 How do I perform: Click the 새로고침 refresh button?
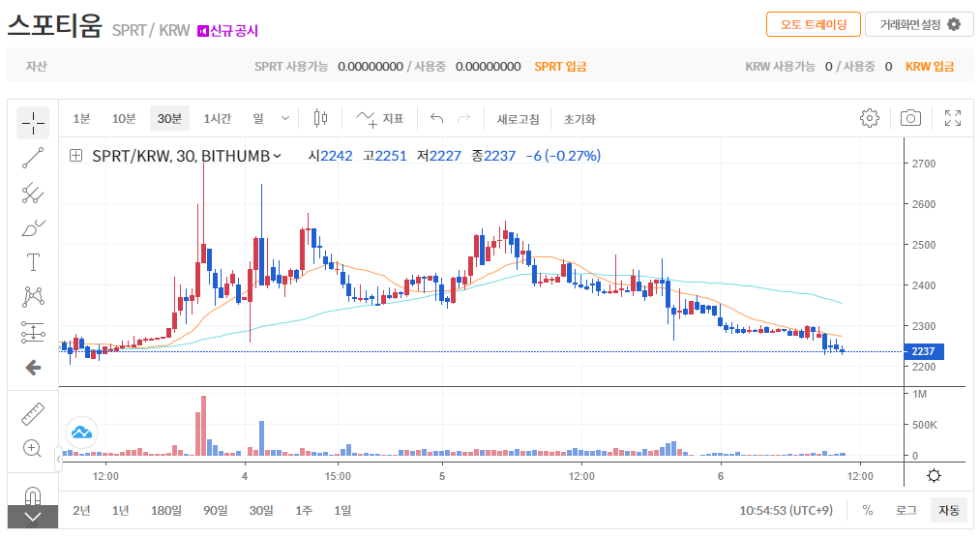pos(518,119)
